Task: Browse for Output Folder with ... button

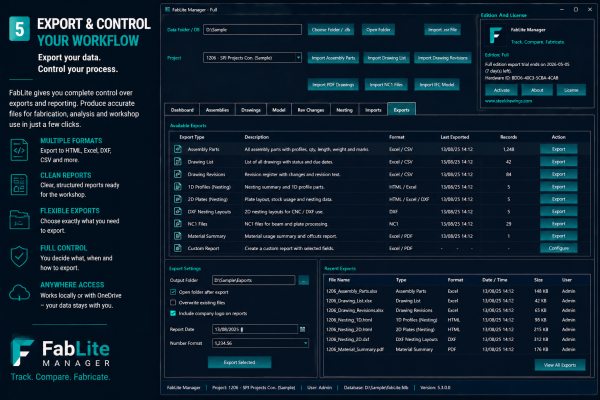Action: tap(303, 281)
